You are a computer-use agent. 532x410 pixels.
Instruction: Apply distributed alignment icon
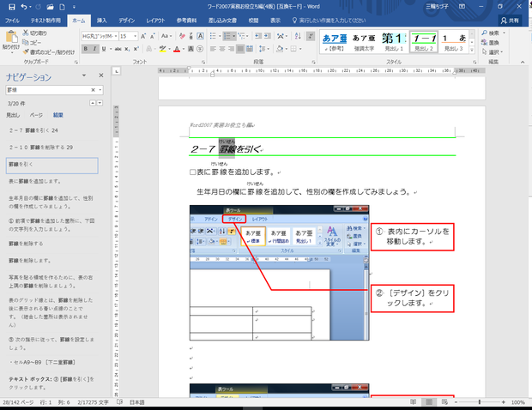pos(250,49)
